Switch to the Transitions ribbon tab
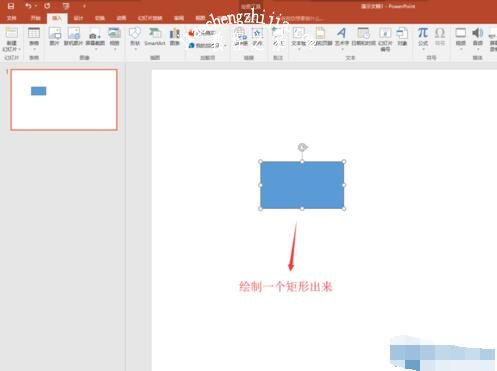 (x=100, y=18)
